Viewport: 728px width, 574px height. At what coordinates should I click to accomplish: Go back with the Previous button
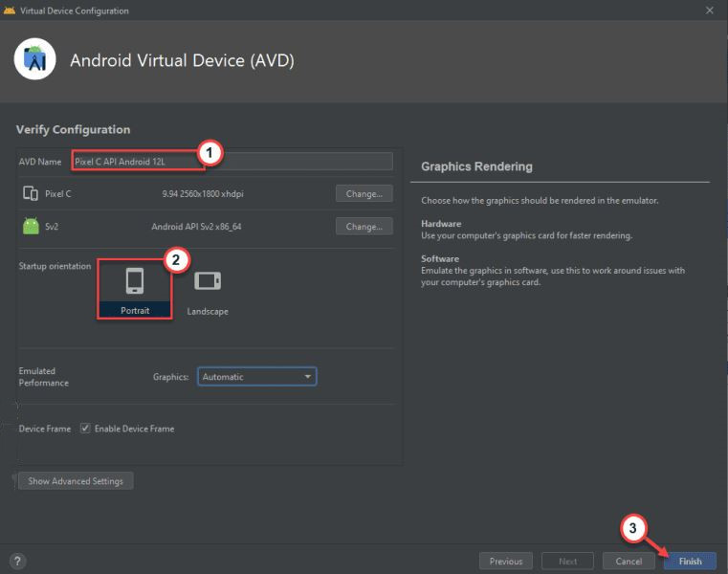[506, 562]
